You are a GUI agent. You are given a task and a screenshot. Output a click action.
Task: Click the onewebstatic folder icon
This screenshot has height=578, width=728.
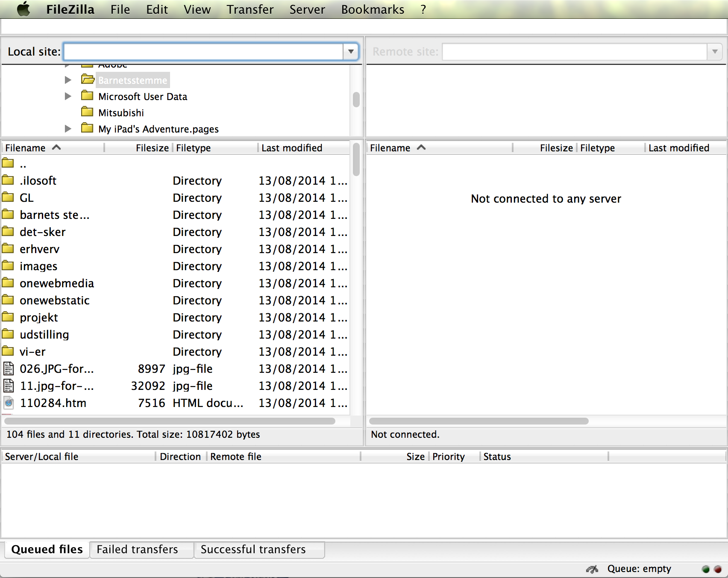8,300
